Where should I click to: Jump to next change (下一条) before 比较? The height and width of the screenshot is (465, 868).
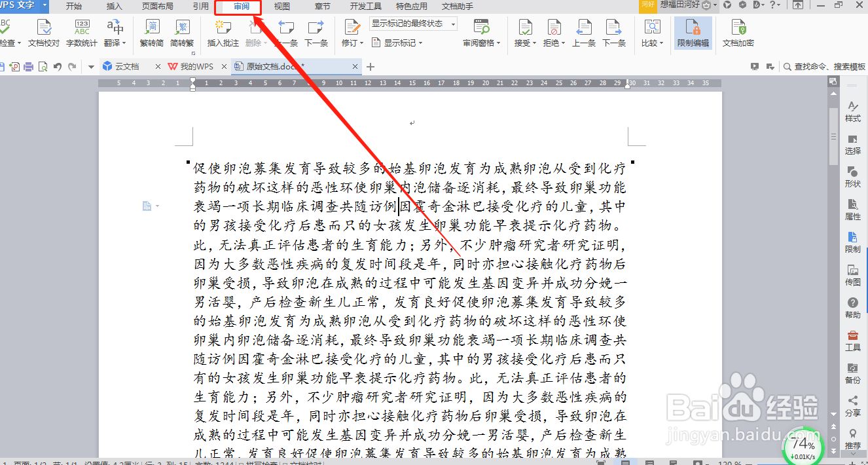pos(614,33)
